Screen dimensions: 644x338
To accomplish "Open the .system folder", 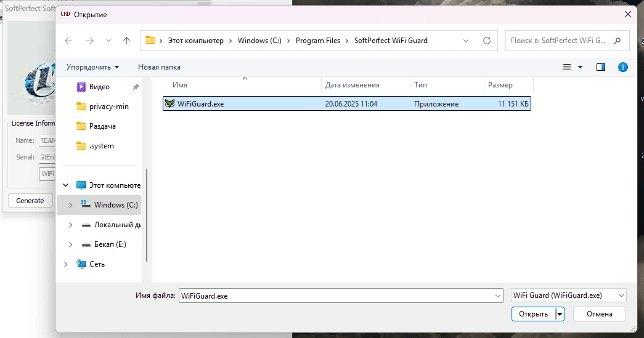I will click(102, 146).
